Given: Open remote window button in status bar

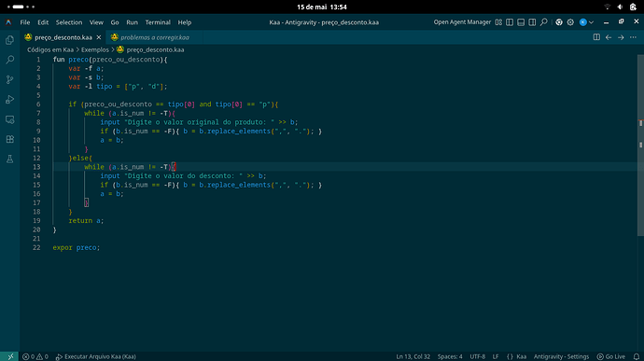Looking at the screenshot, I should (10, 356).
